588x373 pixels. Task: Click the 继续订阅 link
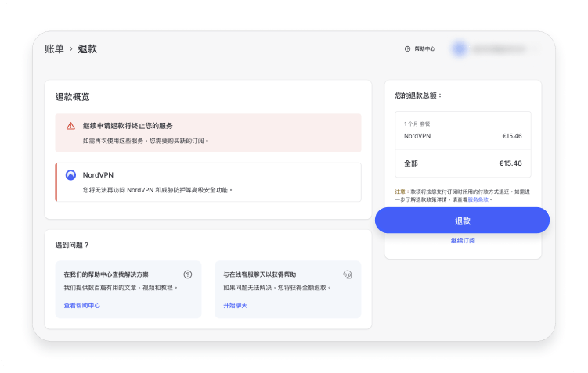click(x=463, y=240)
